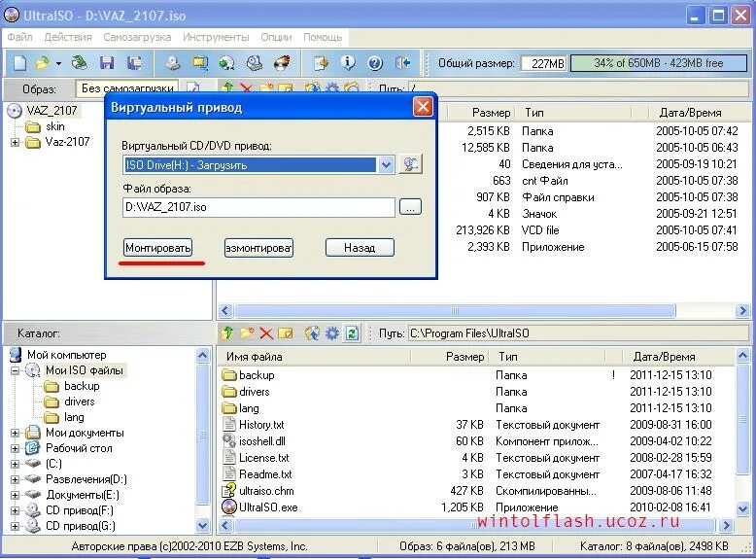Expand the Vaz-2107 folder tree node
Screen dimensions: 756x559
(x=15, y=142)
